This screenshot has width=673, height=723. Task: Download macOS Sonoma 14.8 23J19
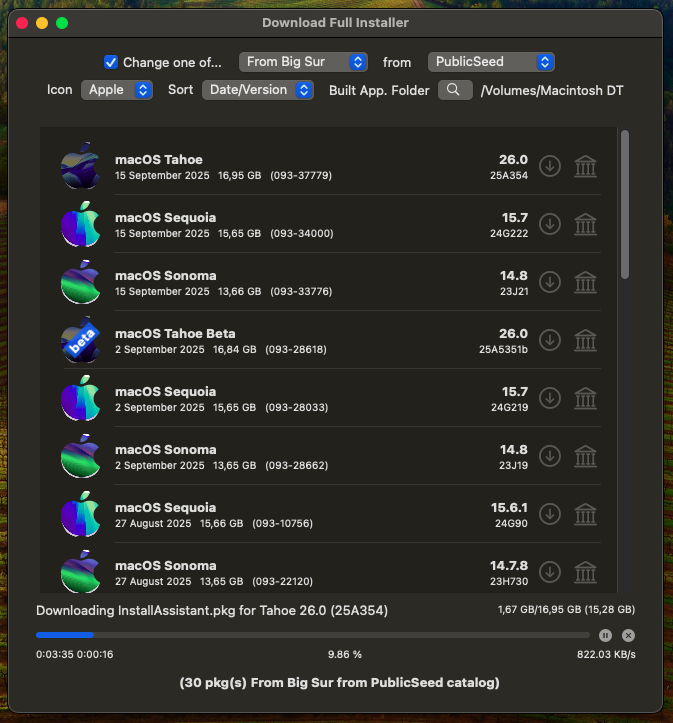tap(550, 456)
